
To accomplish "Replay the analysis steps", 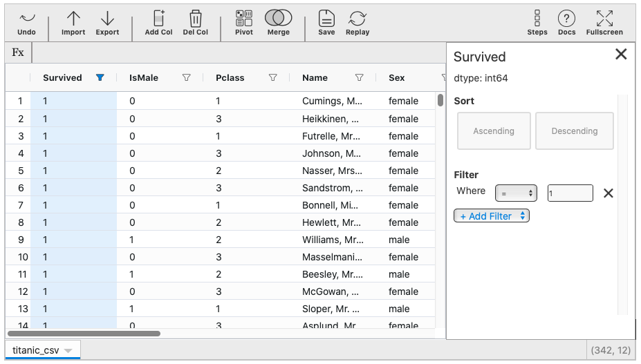I will pos(357,23).
